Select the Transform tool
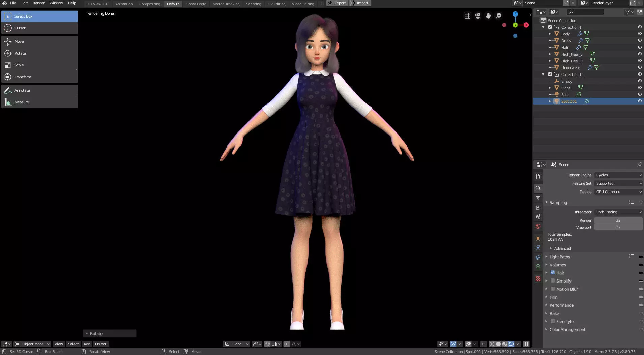 point(39,77)
